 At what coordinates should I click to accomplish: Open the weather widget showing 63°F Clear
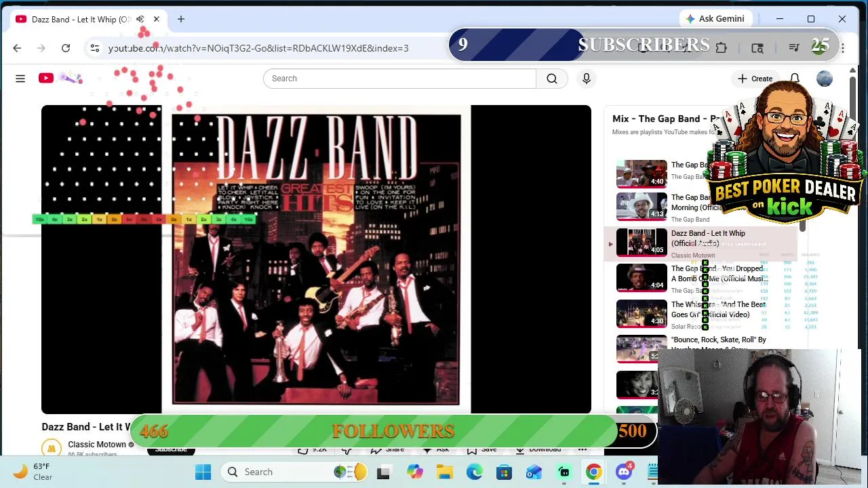(x=33, y=472)
